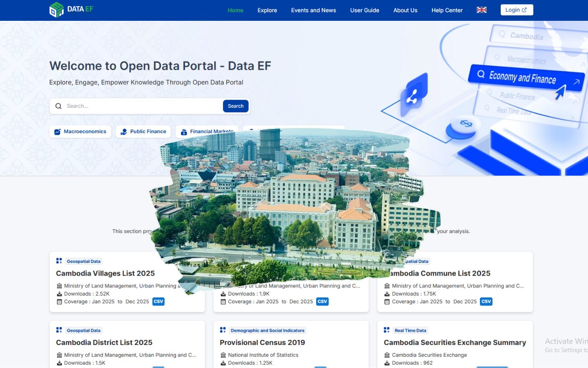
Task: Open the Help Center
Action: click(x=447, y=10)
